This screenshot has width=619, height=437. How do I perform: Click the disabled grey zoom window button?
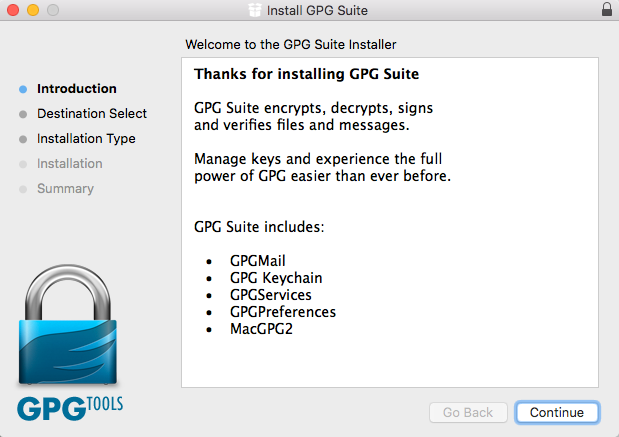(53, 10)
